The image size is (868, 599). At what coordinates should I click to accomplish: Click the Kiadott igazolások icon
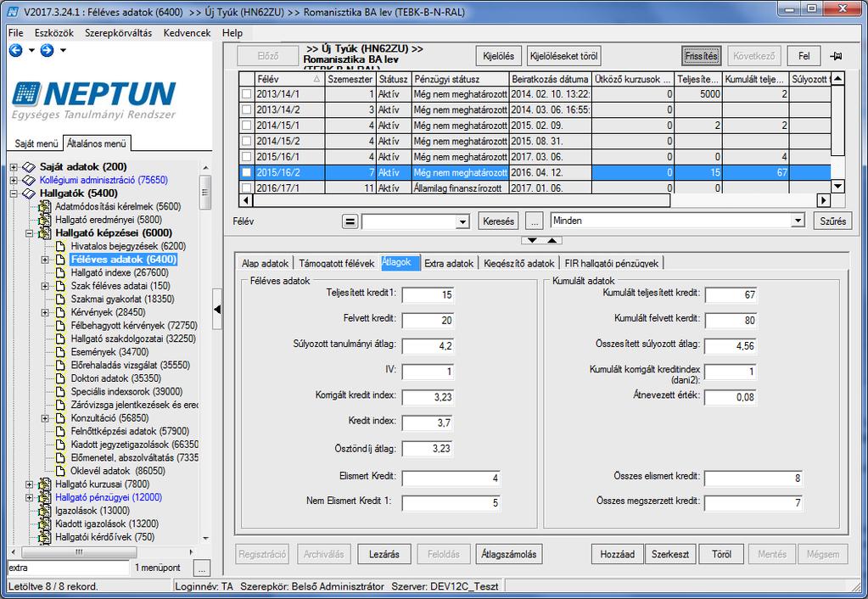(x=44, y=523)
